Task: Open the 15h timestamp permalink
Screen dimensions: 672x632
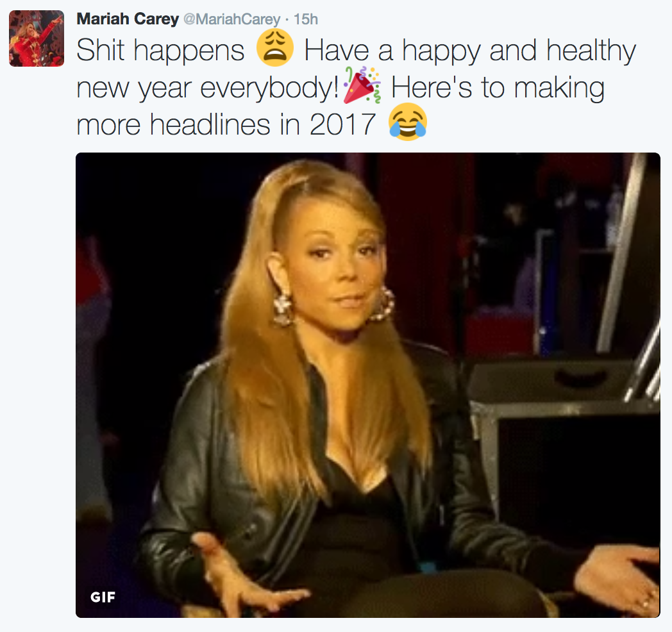Action: (x=306, y=19)
